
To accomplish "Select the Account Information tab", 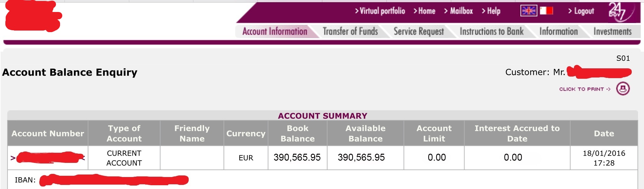I will [275, 31].
